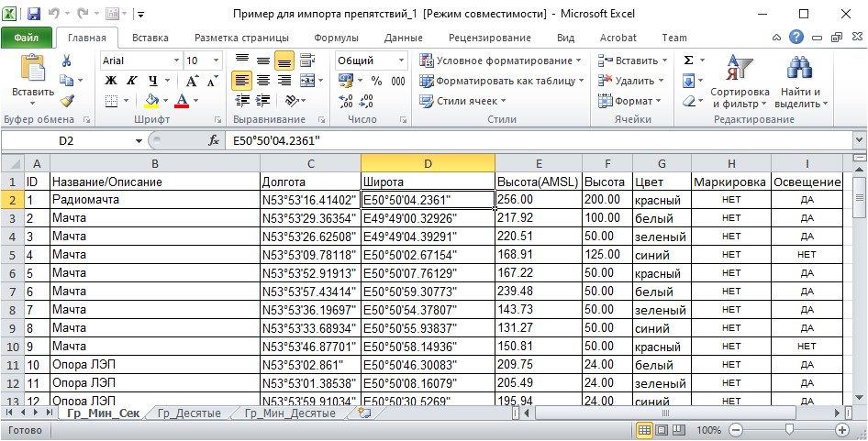Image resolution: width=868 pixels, height=441 pixels.
Task: Click the Increase Decimal icon
Action: (x=345, y=101)
